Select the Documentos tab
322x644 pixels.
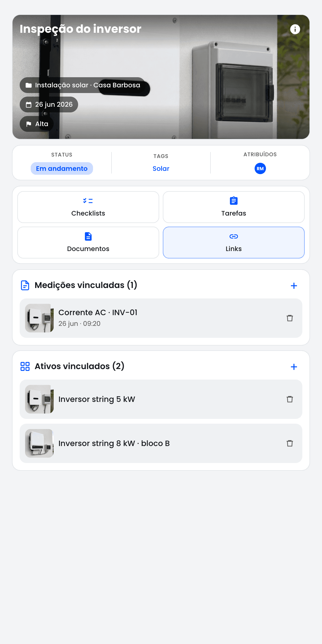tap(88, 242)
